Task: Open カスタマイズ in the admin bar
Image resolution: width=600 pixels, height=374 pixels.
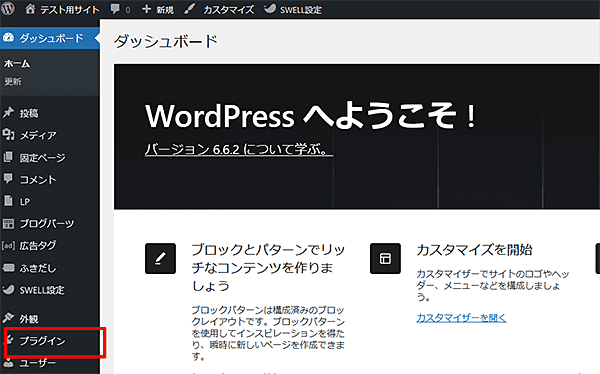Action: pyautogui.click(x=228, y=10)
